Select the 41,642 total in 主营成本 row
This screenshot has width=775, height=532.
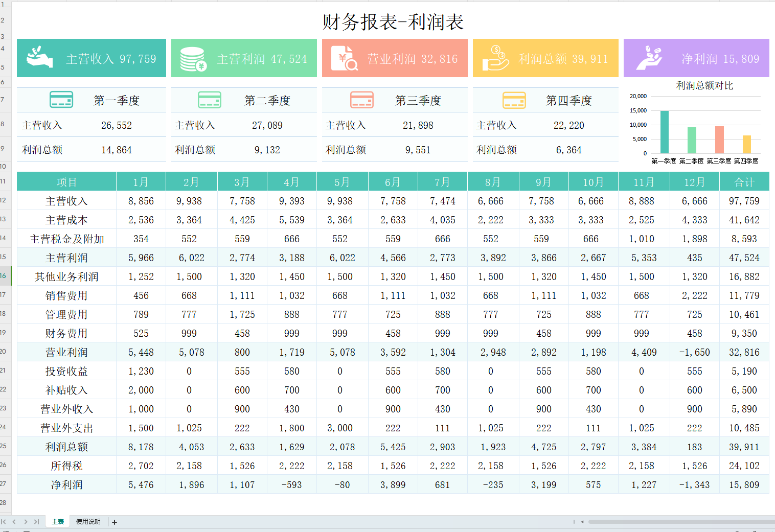(x=744, y=220)
